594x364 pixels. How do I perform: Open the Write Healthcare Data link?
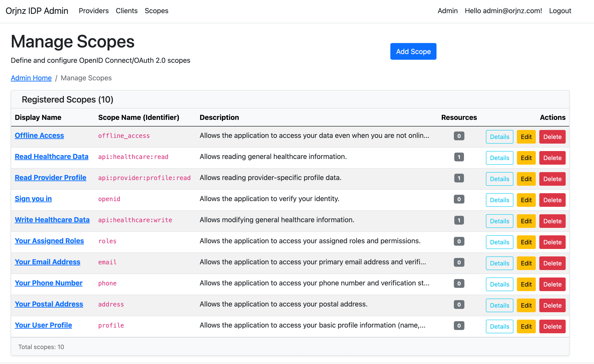52,220
